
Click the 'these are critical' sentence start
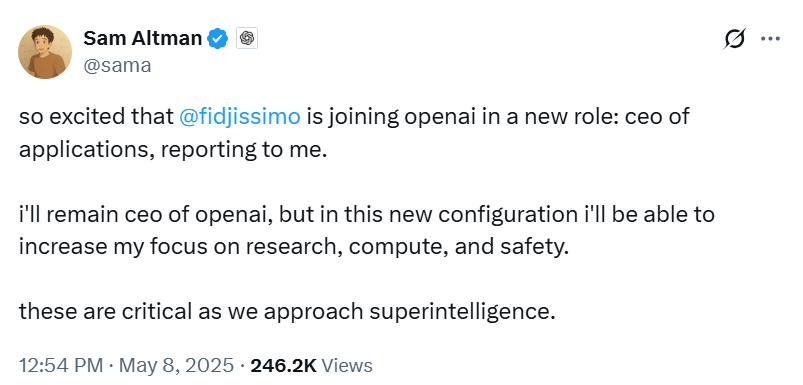(x=103, y=312)
